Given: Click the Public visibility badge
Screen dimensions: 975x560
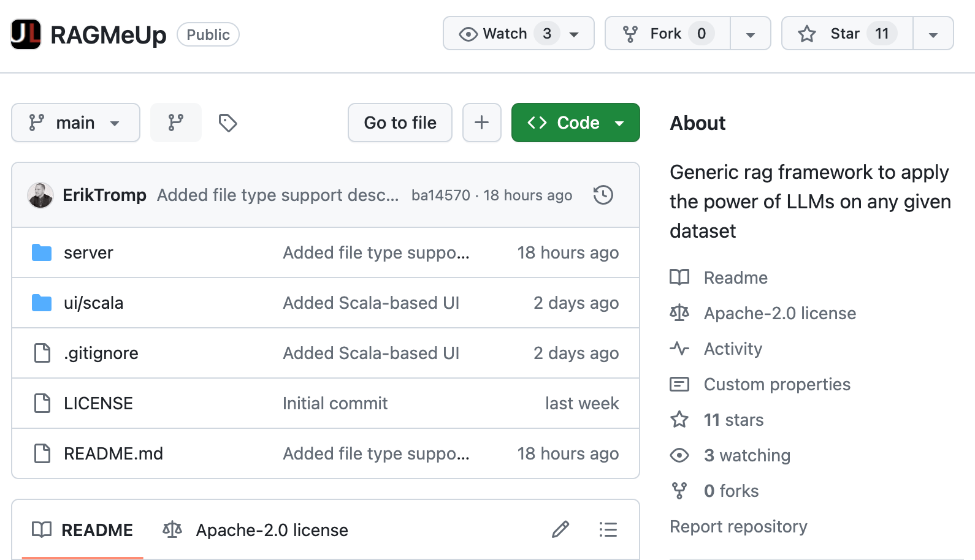Looking at the screenshot, I should [x=208, y=34].
